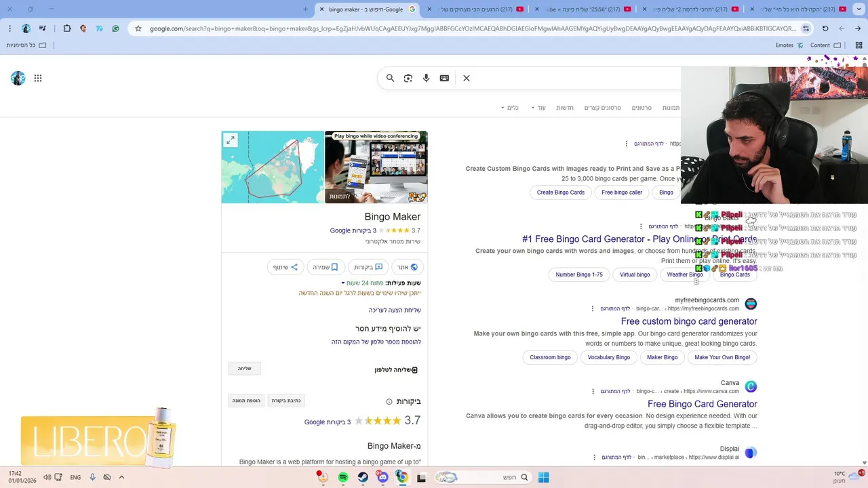Click the magnifier search icon in search box
Viewport: 868px width, 488px height.
click(391, 78)
